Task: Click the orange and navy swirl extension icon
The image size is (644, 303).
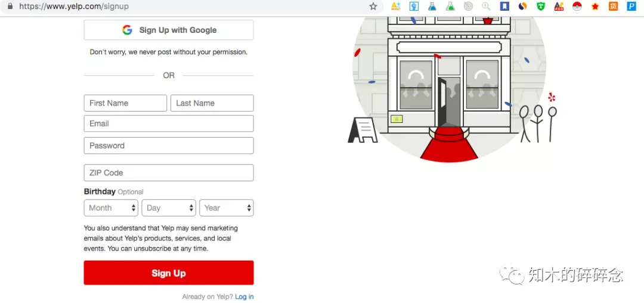Action: (x=522, y=6)
